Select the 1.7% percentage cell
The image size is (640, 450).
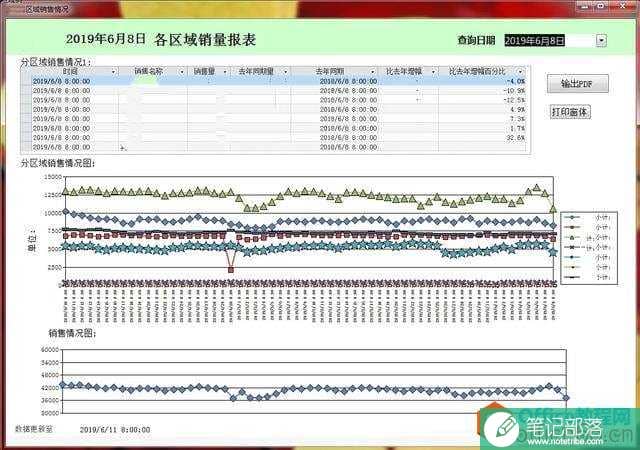(x=482, y=128)
